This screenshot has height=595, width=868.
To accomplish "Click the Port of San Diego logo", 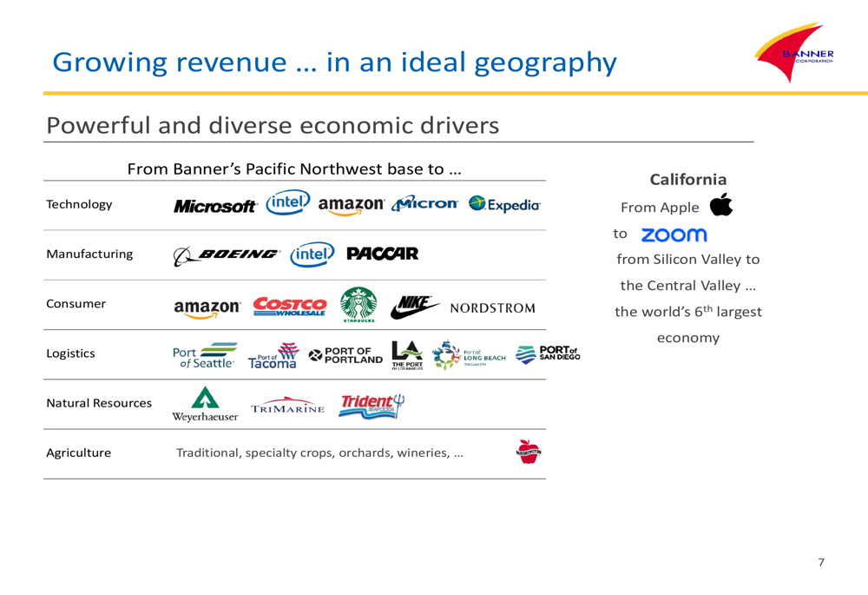I will pyautogui.click(x=545, y=353).
